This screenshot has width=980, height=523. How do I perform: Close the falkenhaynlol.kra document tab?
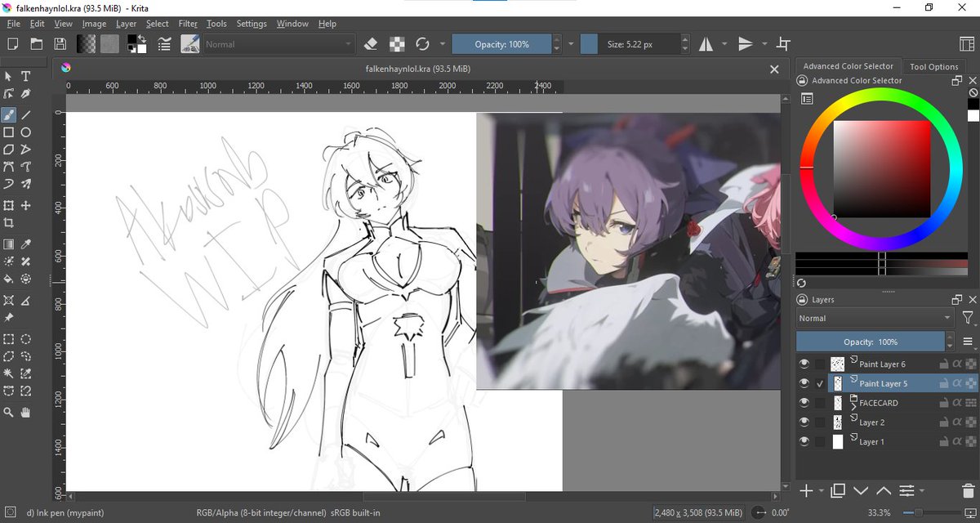[x=774, y=70]
